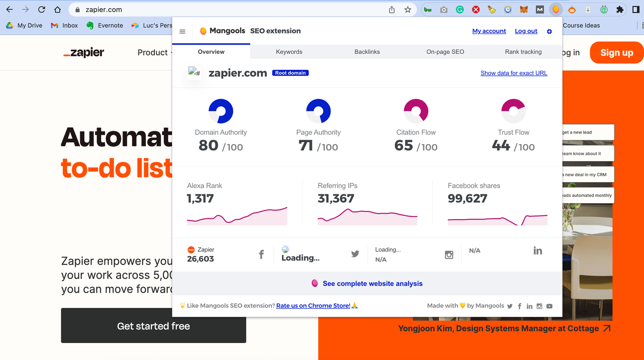The height and width of the screenshot is (360, 644).
Task: Click the Zapier logo on the page
Action: coord(84,52)
